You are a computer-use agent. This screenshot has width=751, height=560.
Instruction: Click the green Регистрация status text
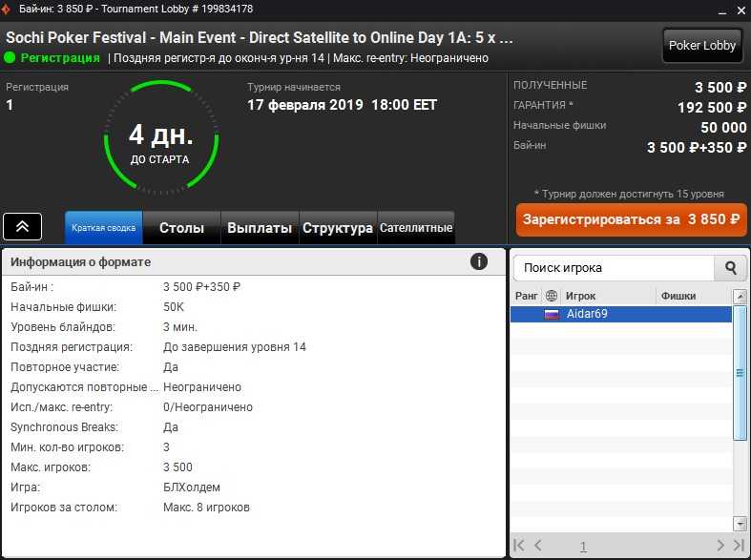tap(60, 58)
